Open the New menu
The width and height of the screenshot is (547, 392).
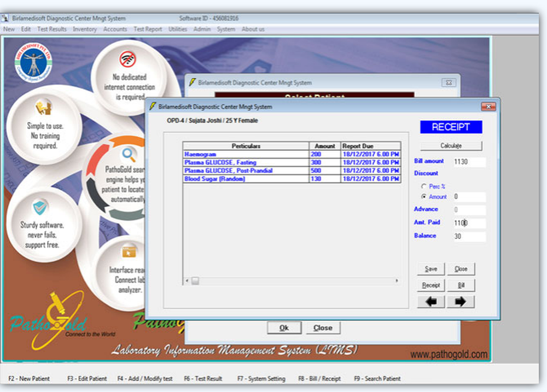[9, 30]
